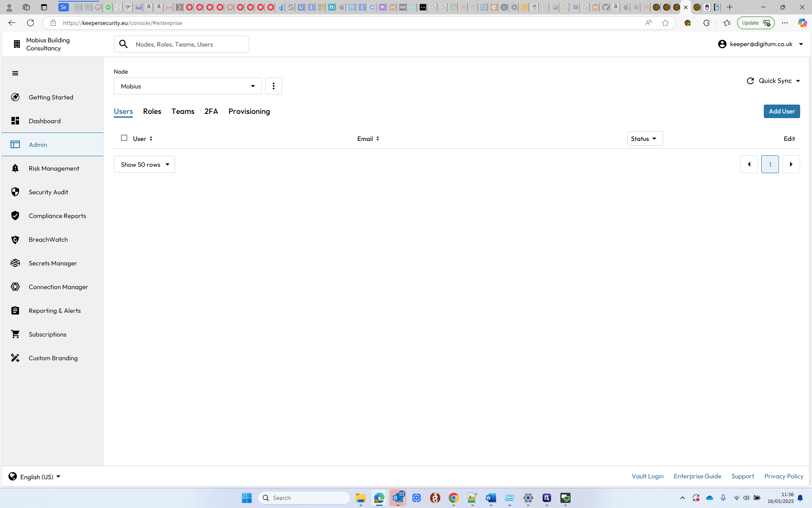The width and height of the screenshot is (812, 508).
Task: Open the keeper@digitum.co.uk account menu
Action: (x=760, y=44)
